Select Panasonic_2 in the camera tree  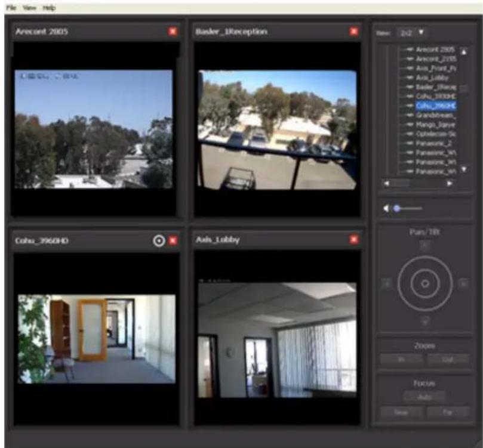pos(433,143)
